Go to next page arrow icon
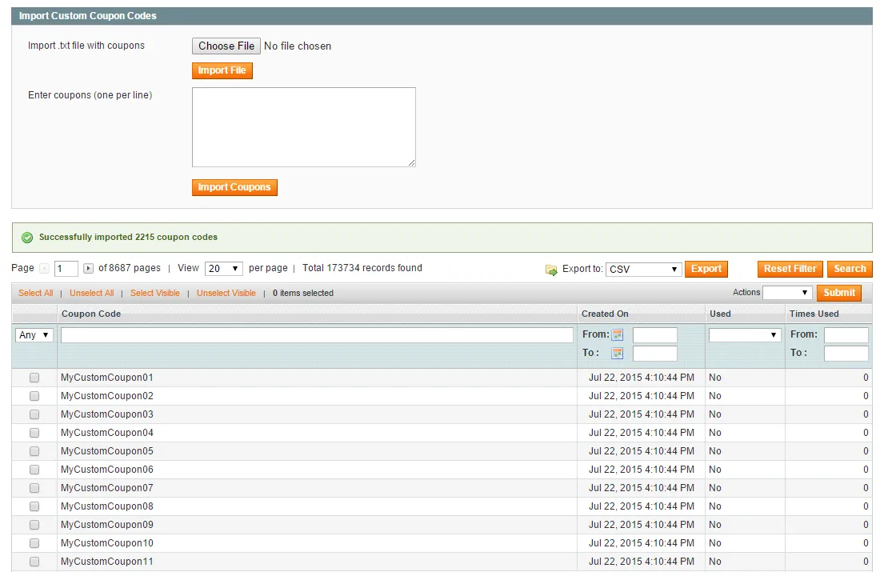880x588 pixels. 88,269
